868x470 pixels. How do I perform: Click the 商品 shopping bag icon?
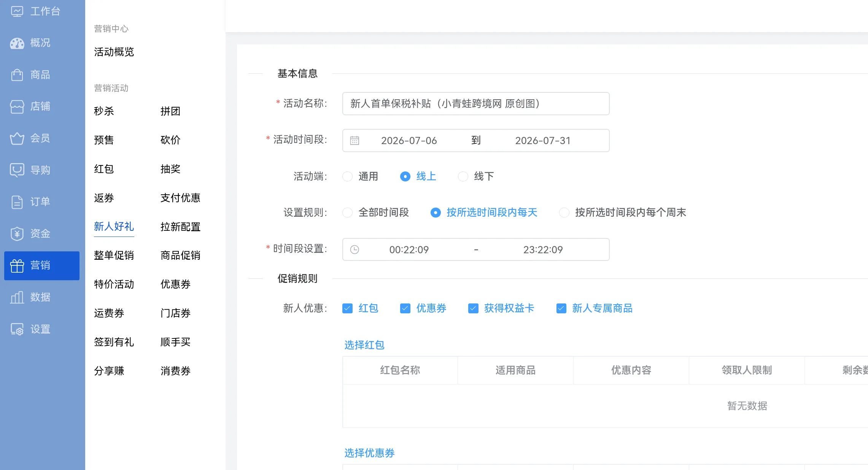17,75
